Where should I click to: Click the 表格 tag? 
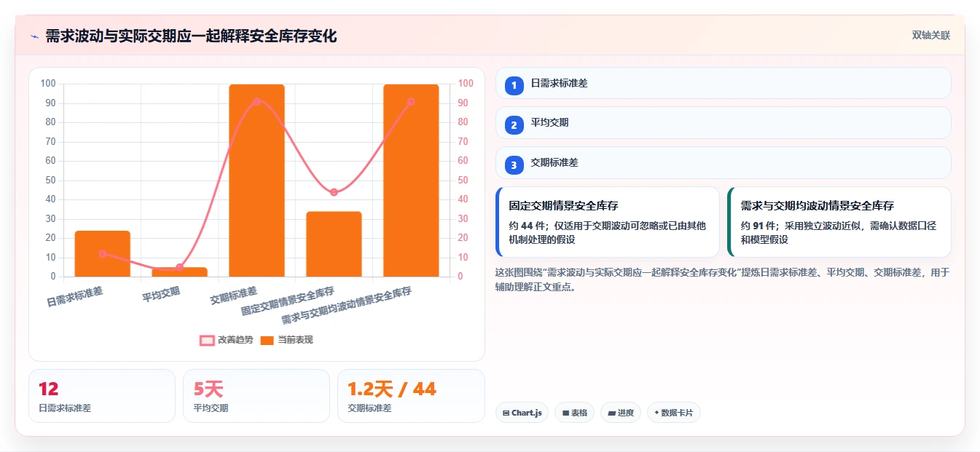[574, 413]
